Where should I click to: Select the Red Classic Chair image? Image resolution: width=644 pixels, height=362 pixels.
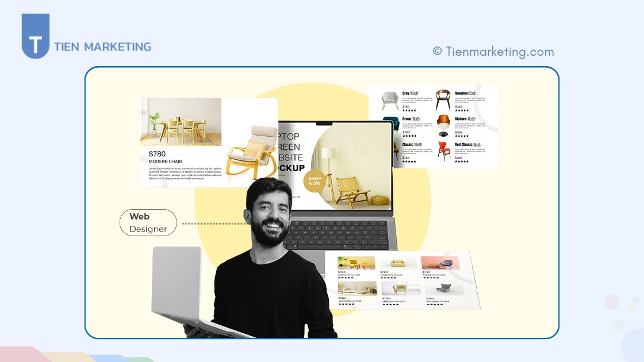click(443, 151)
